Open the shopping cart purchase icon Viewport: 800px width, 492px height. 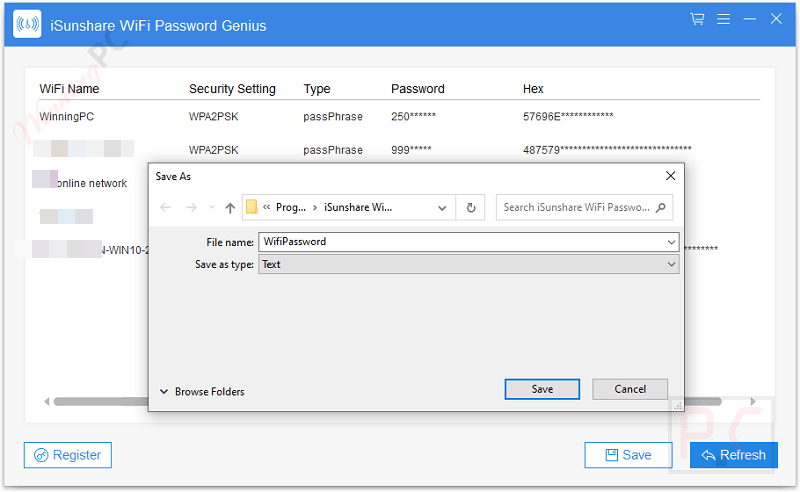click(697, 19)
